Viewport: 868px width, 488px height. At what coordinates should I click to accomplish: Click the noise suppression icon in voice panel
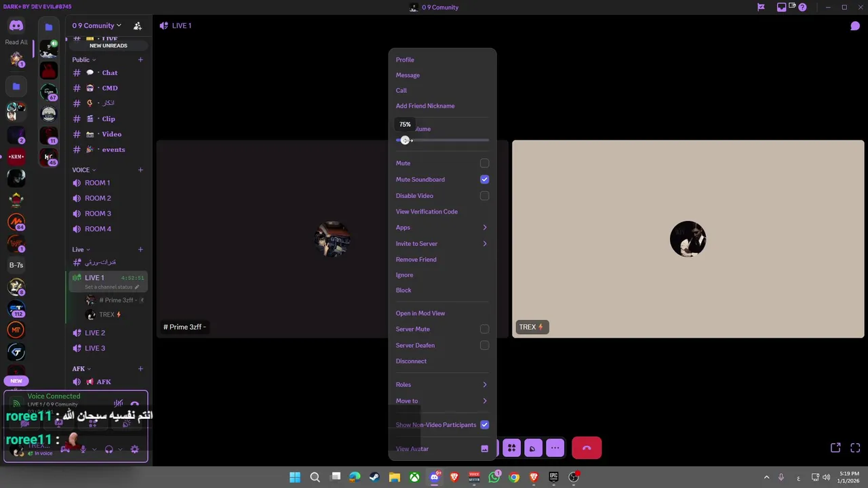[119, 403]
